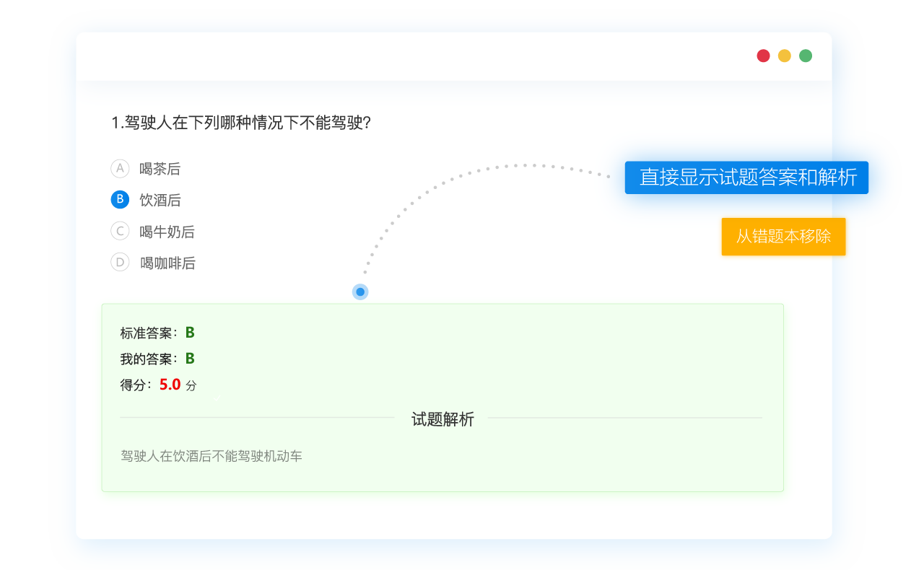Select the circled A radio button
Image resolution: width=924 pixels, height=570 pixels.
120,169
